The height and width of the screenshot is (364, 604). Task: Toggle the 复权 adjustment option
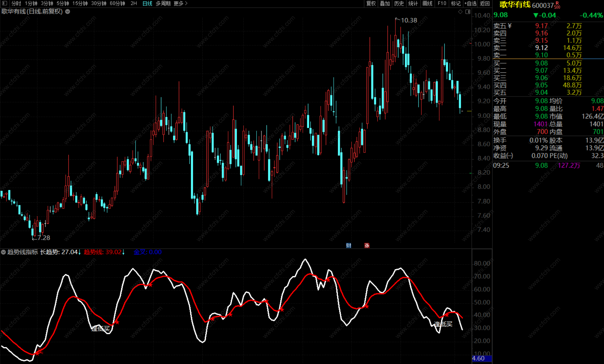(371, 3)
